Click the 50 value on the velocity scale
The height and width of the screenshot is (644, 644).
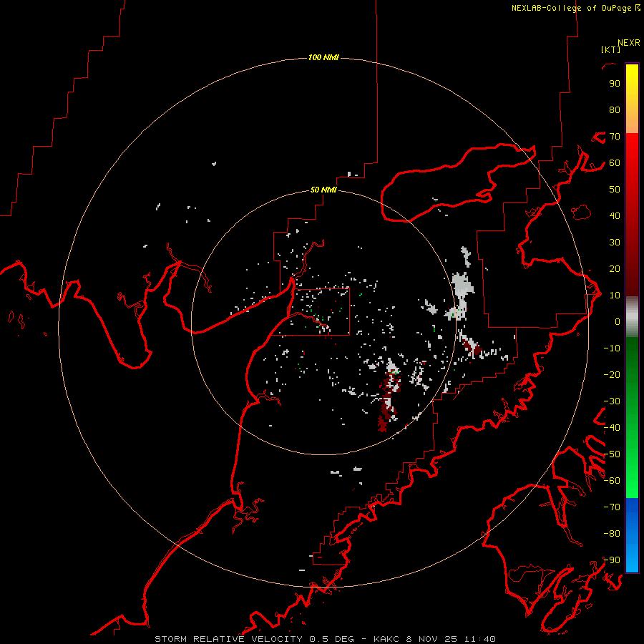615,190
